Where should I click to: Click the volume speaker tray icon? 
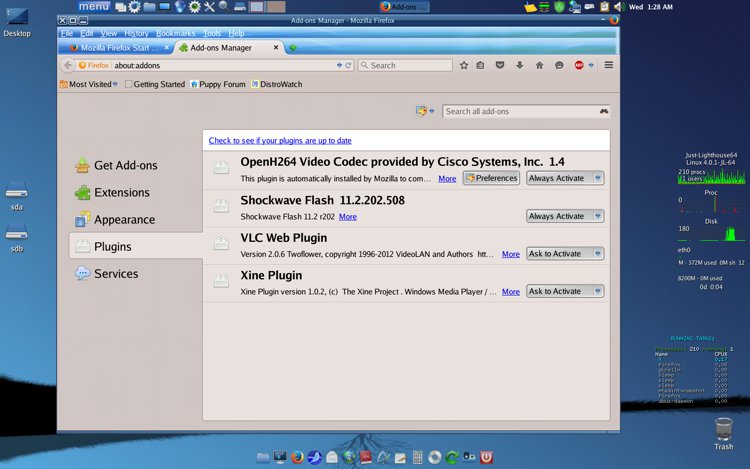coord(618,7)
